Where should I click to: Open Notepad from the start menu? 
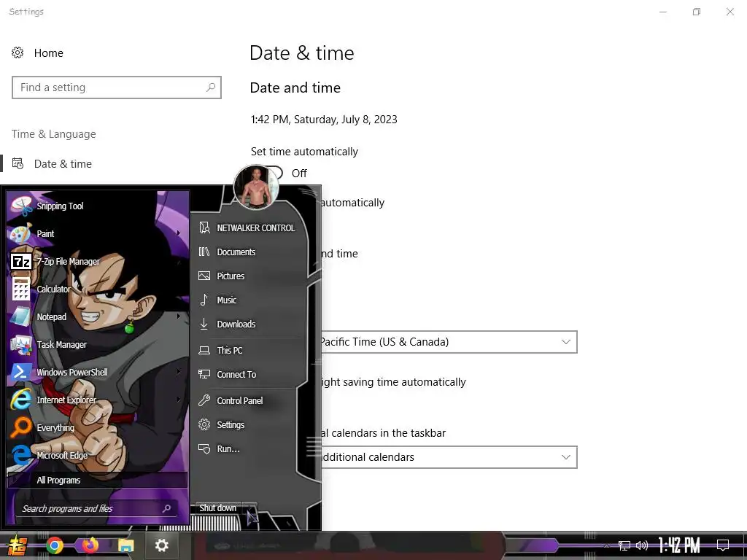point(98,316)
